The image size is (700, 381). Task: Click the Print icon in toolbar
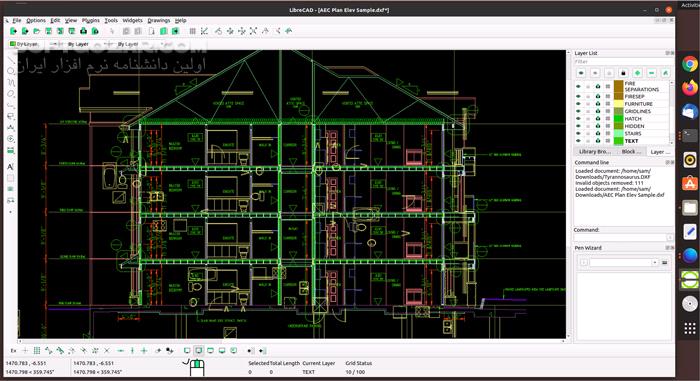pyautogui.click(x=83, y=31)
